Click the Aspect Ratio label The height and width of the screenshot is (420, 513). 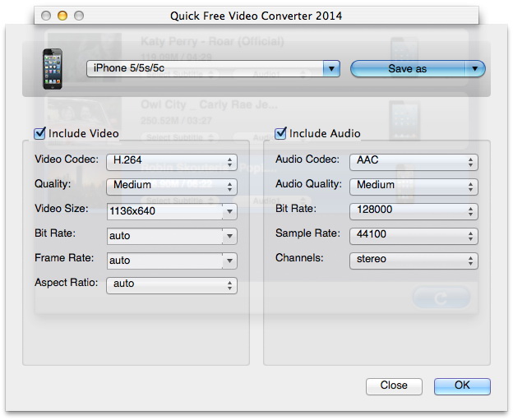[x=66, y=283]
